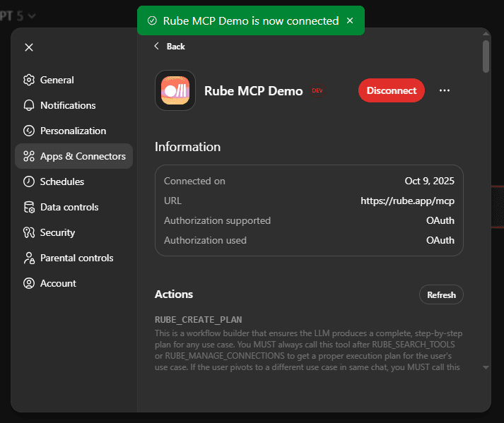This screenshot has width=504, height=423.
Task: Open Parental controls label
Action: click(76, 258)
